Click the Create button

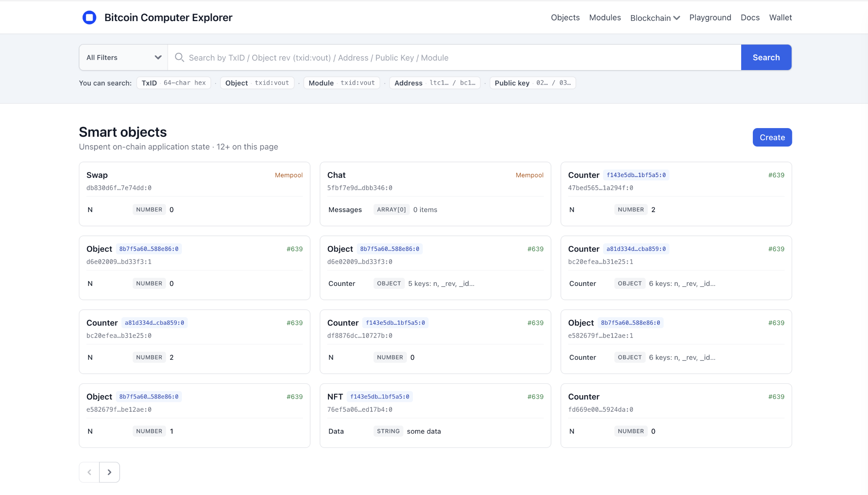coord(772,137)
